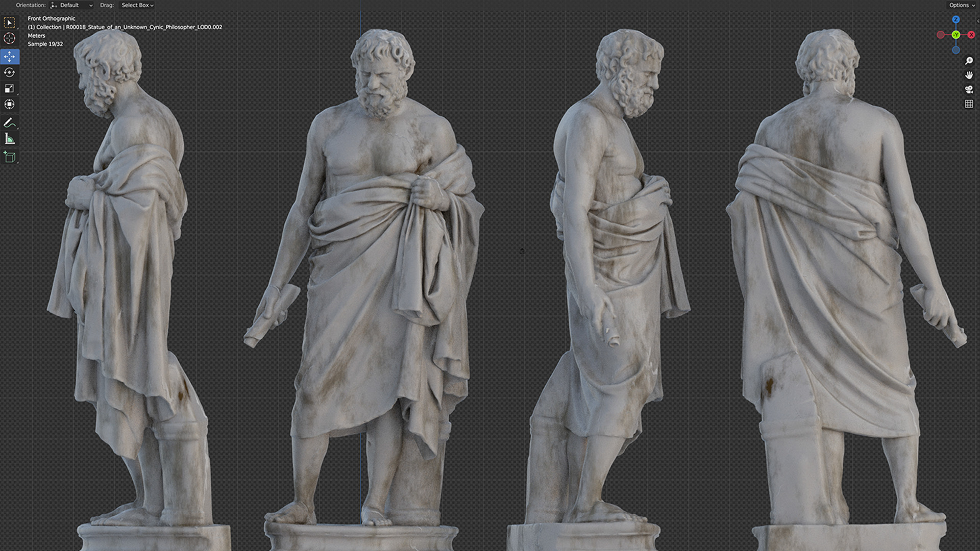This screenshot has width=980, height=551.
Task: Select the Rotate tool
Action: click(10, 72)
